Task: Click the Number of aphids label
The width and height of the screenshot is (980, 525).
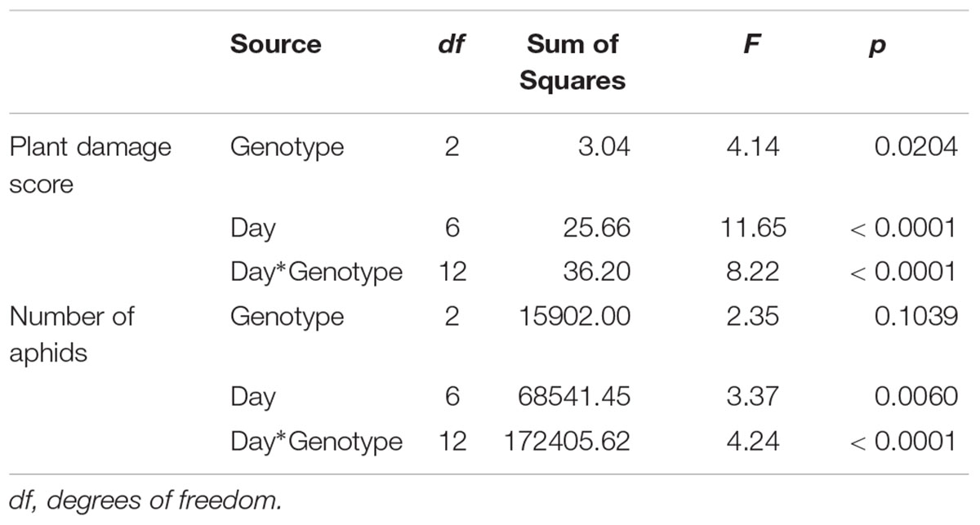Action: (71, 334)
